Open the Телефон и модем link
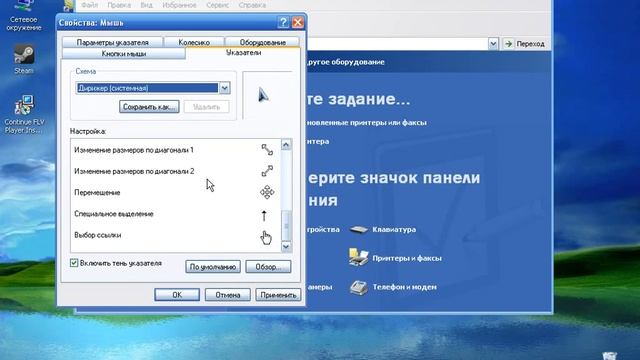 tap(404, 287)
